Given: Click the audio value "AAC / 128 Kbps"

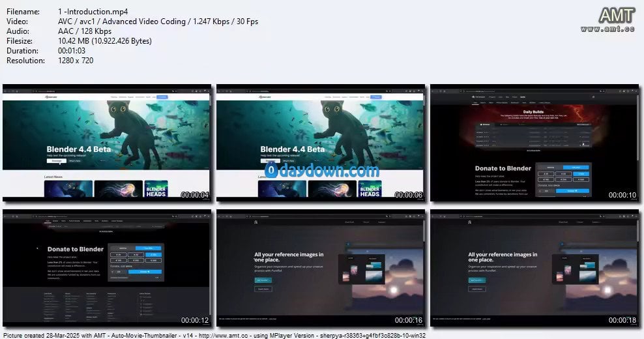Looking at the screenshot, I should (x=85, y=31).
